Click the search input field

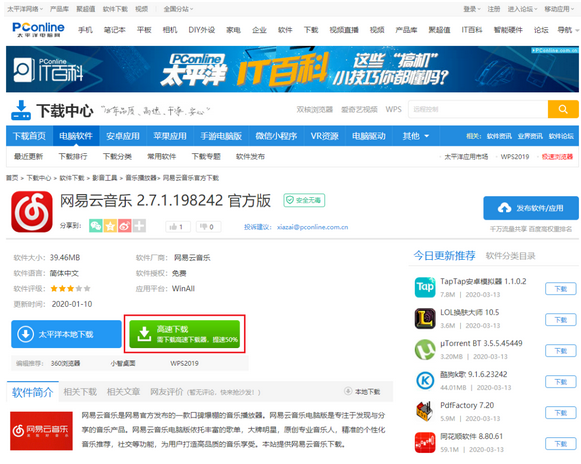pyautogui.click(x=478, y=109)
